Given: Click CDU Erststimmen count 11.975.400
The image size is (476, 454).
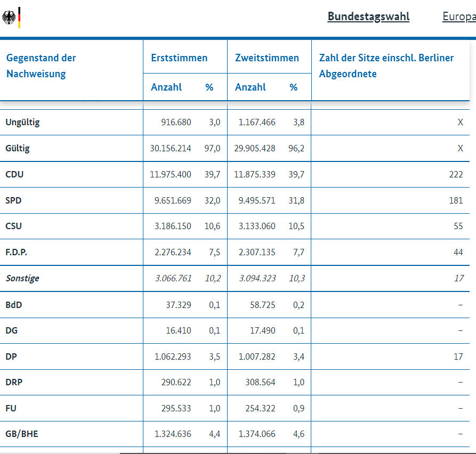Looking at the screenshot, I should pyautogui.click(x=170, y=174).
